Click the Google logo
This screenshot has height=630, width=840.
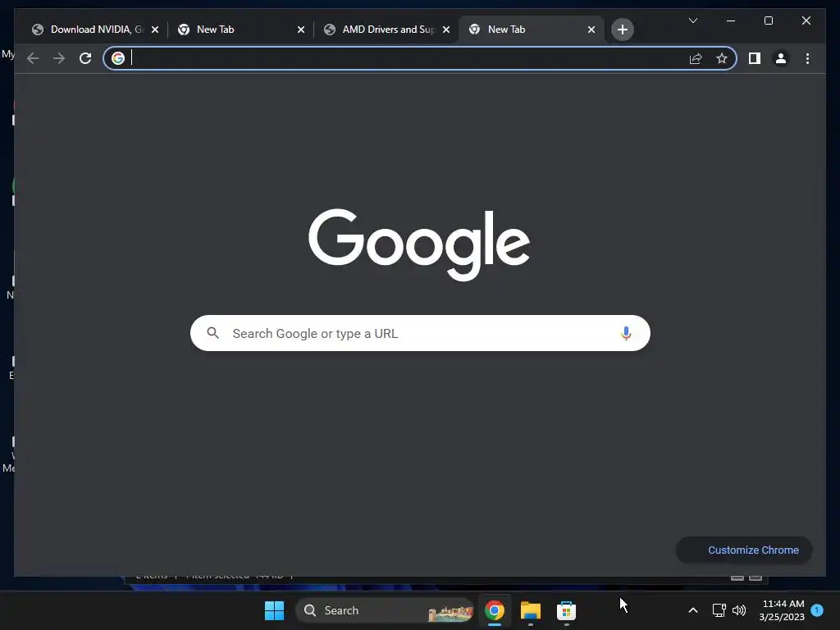[x=419, y=244]
